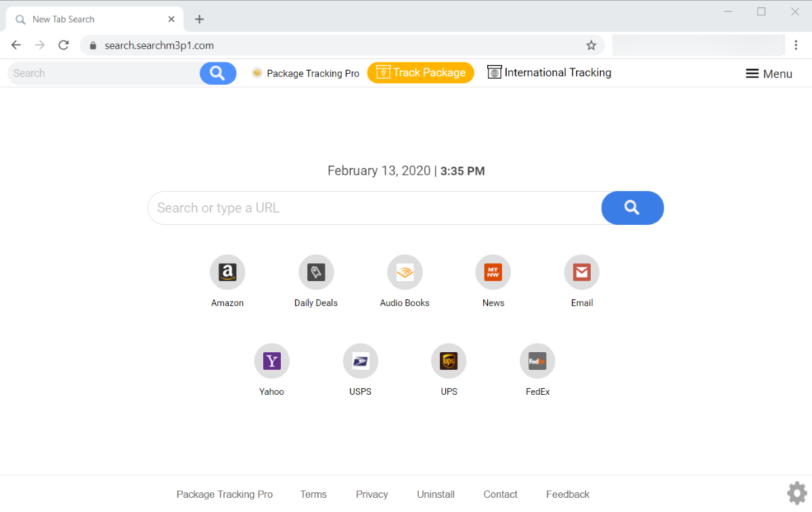The width and height of the screenshot is (812, 512).
Task: Launch the News shortcut icon
Action: click(x=493, y=272)
